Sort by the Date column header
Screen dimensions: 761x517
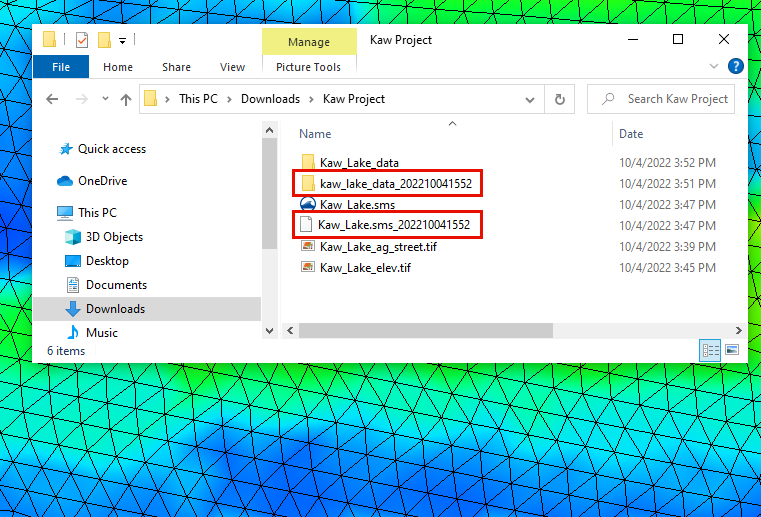[x=631, y=134]
